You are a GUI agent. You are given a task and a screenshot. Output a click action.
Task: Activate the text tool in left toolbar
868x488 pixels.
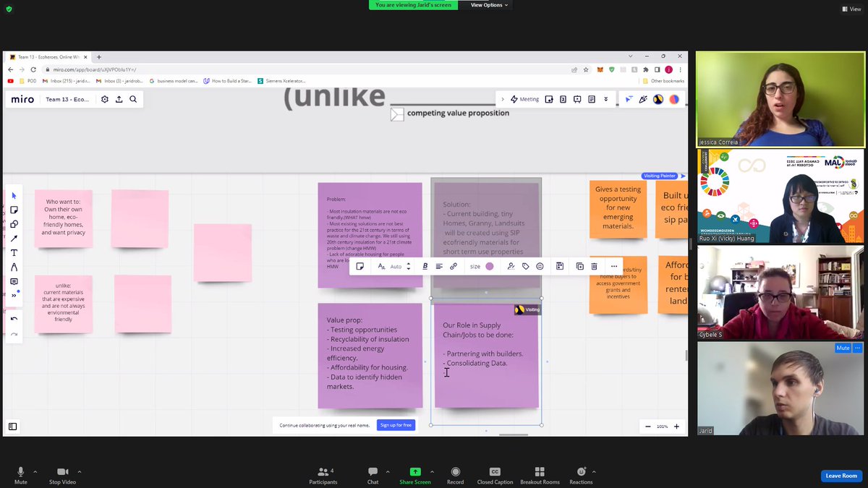(x=14, y=253)
